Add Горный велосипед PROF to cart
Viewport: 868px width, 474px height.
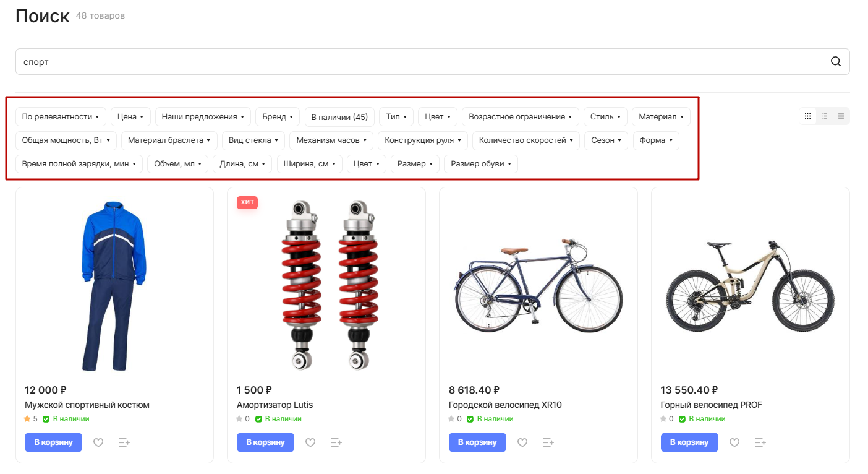689,442
